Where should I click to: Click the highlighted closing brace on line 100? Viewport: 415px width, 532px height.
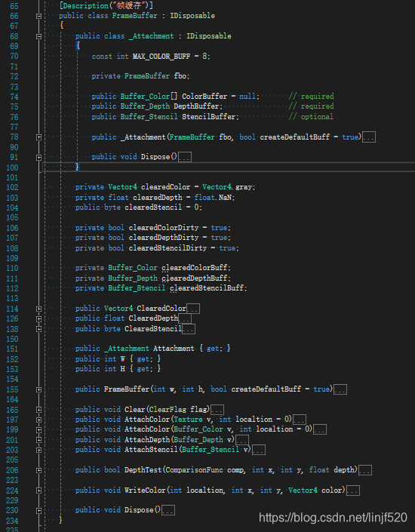coord(78,167)
